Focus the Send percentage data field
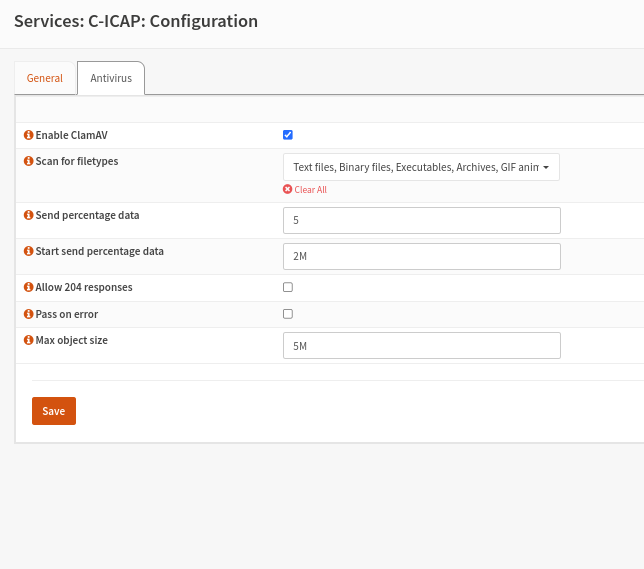This screenshot has height=569, width=644. (x=421, y=220)
